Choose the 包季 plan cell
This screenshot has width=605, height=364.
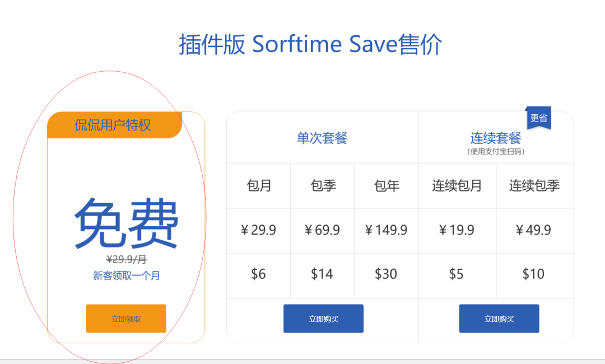(x=323, y=186)
